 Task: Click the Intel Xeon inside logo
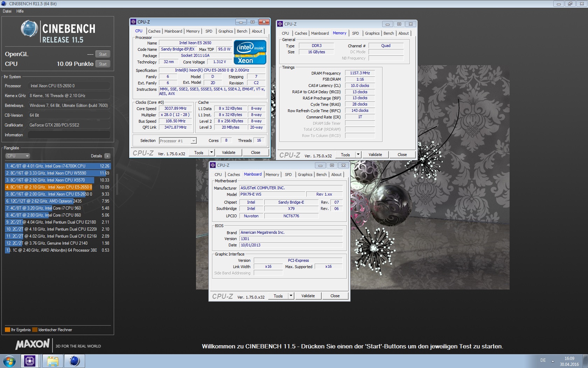[250, 52]
